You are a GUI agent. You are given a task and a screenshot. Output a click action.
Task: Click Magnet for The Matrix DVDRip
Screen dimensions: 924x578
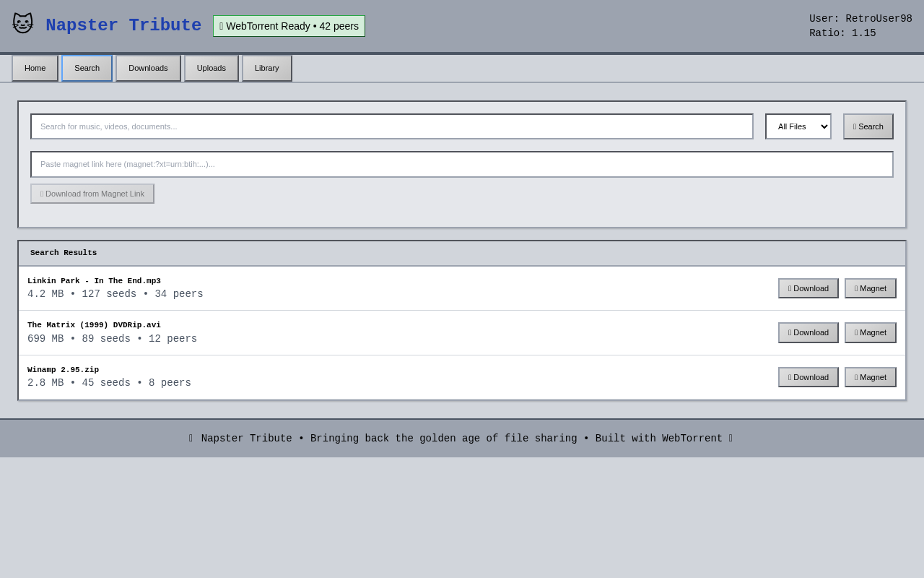point(870,332)
